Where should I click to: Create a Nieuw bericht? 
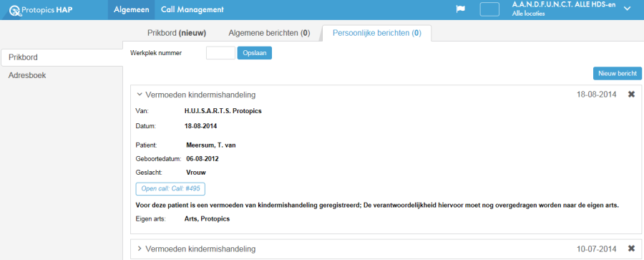click(618, 73)
